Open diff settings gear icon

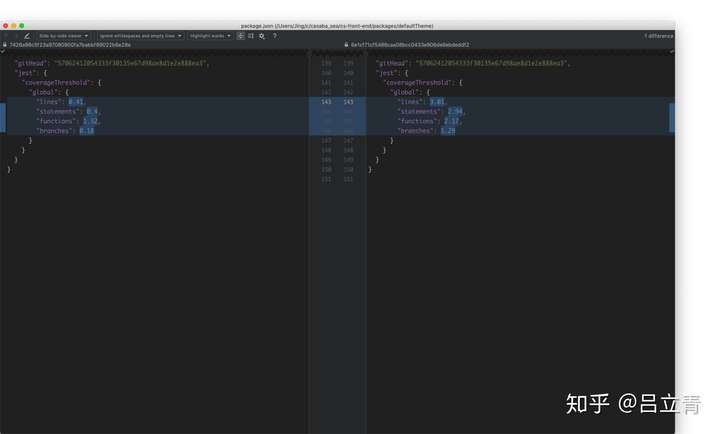[x=262, y=36]
